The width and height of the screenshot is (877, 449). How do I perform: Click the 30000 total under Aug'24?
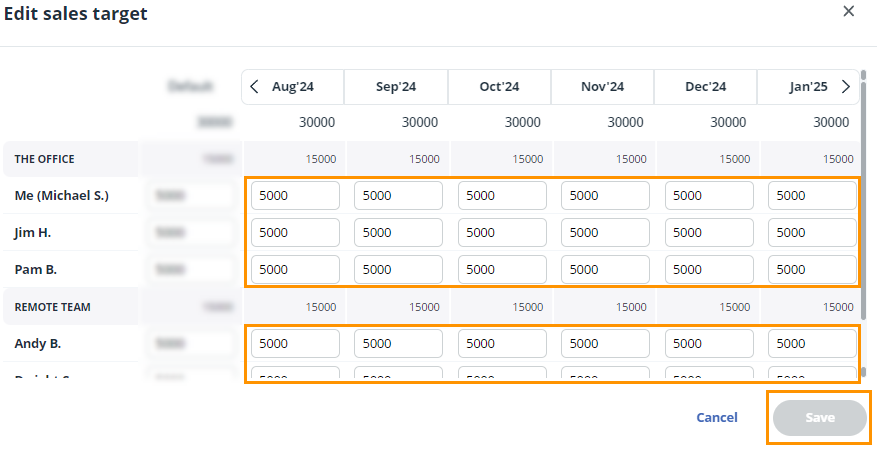pos(317,122)
